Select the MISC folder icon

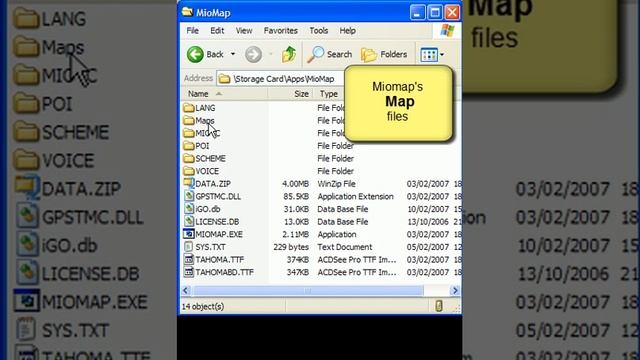(x=189, y=133)
